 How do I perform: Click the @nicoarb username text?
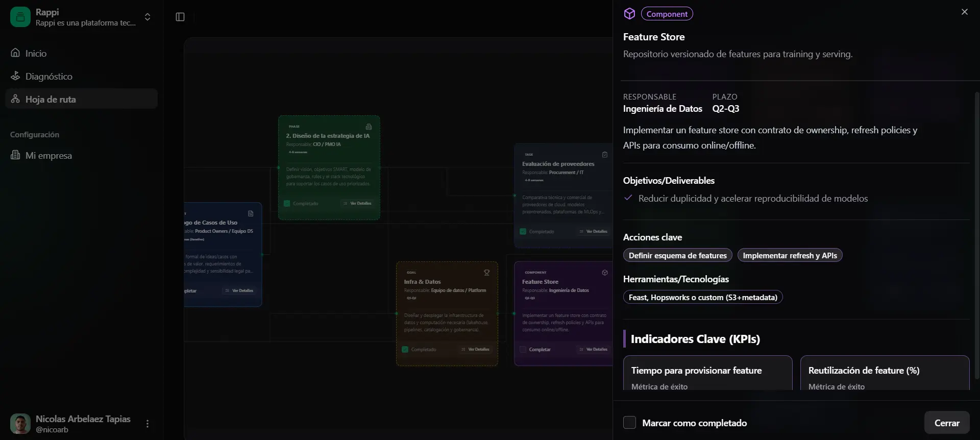tap(52, 430)
